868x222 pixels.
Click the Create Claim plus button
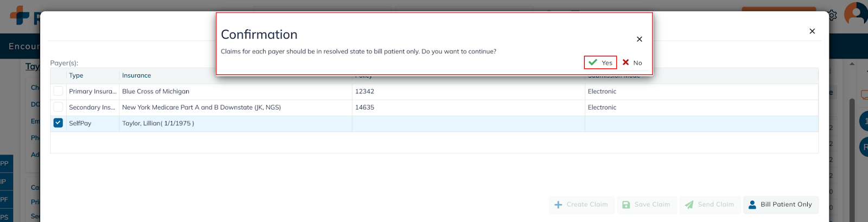click(582, 205)
